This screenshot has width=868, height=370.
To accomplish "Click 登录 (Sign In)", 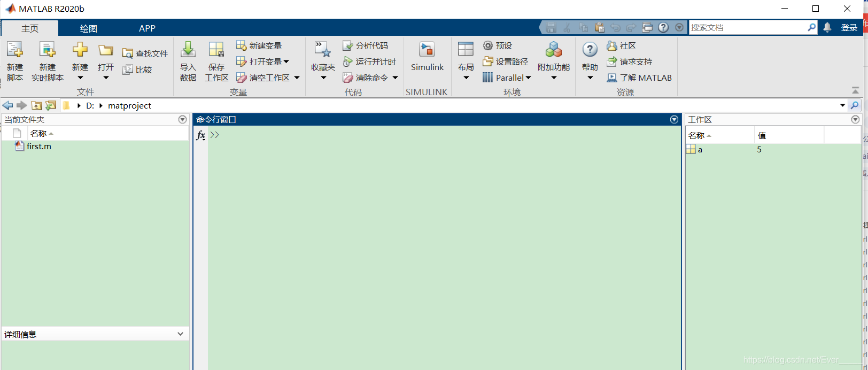I will pyautogui.click(x=849, y=28).
